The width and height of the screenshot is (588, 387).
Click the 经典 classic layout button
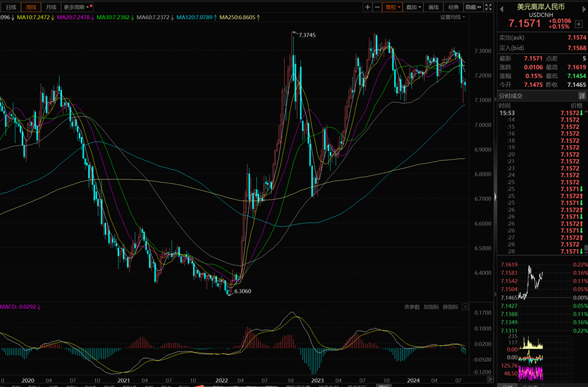click(x=453, y=7)
